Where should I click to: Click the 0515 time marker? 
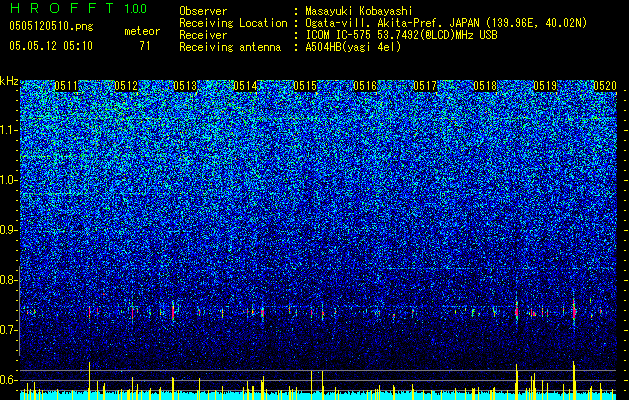point(305,86)
